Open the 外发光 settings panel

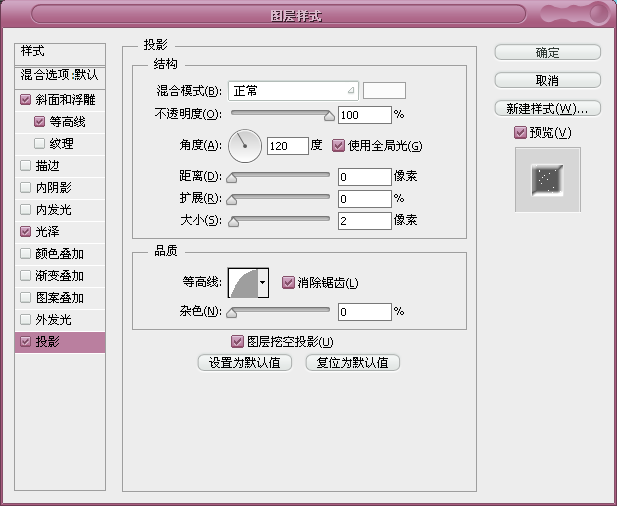click(54, 319)
